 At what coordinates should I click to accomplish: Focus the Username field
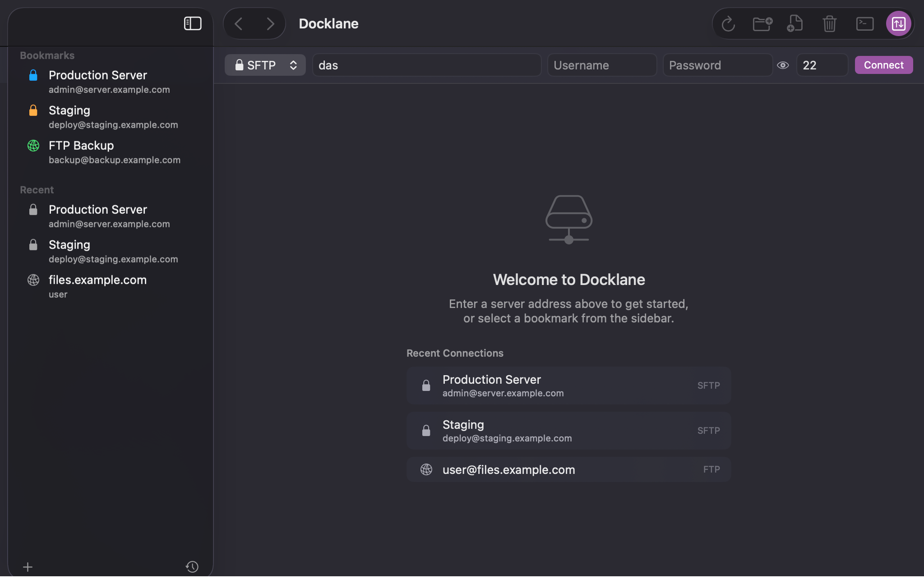tap(602, 65)
